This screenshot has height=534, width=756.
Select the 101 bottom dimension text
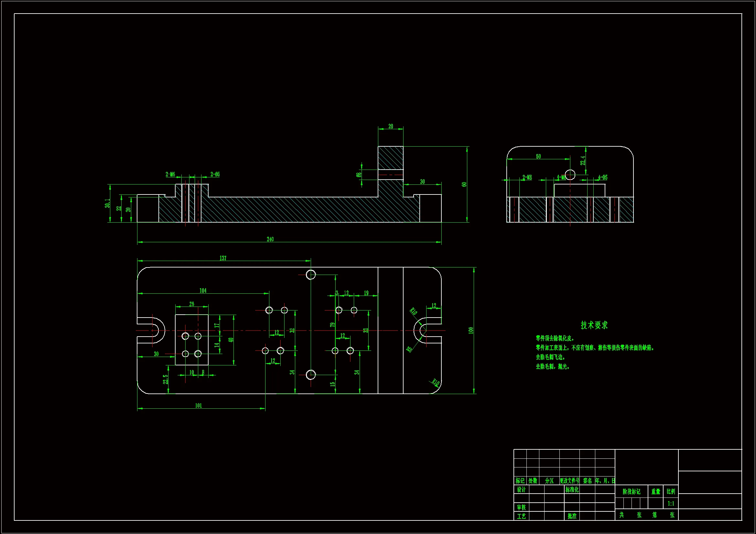(199, 405)
